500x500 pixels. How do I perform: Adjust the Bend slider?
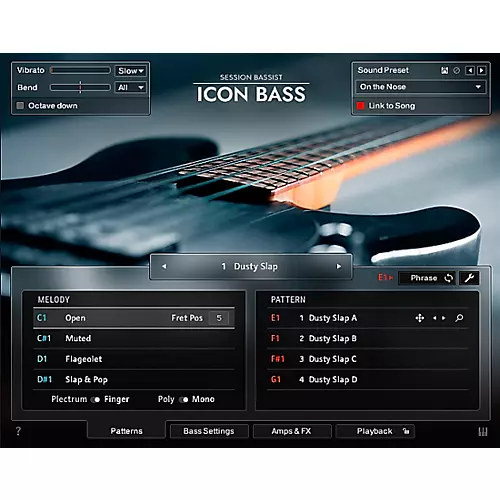tap(80, 87)
